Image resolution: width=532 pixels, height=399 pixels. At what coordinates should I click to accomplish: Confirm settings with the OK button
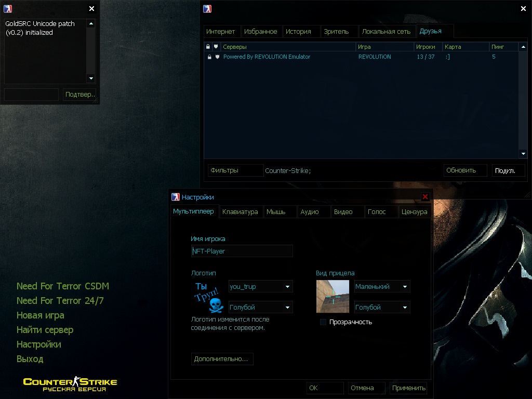click(325, 388)
